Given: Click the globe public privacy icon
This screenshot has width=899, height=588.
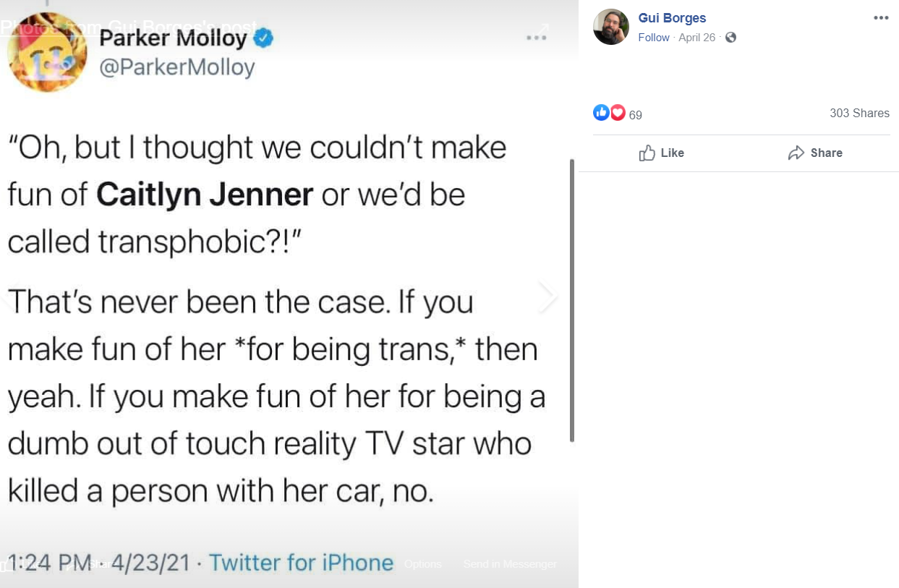Looking at the screenshot, I should [730, 38].
